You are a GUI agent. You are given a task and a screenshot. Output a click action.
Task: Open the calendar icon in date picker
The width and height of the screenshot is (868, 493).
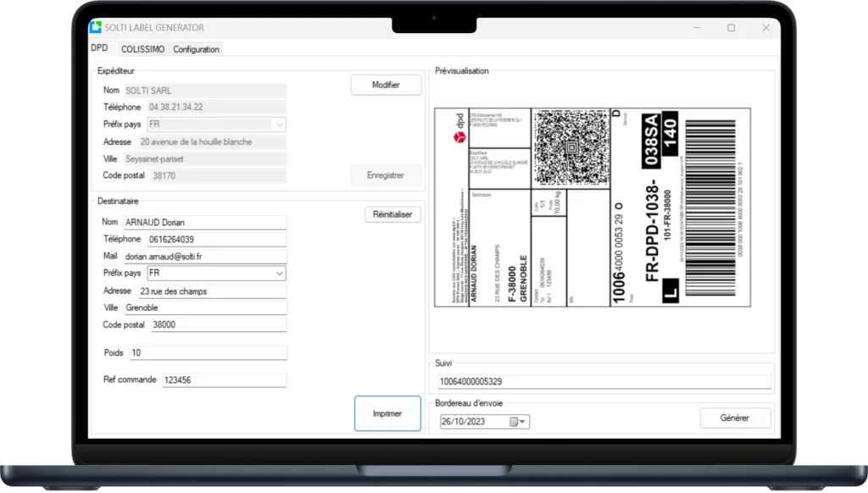(x=514, y=421)
